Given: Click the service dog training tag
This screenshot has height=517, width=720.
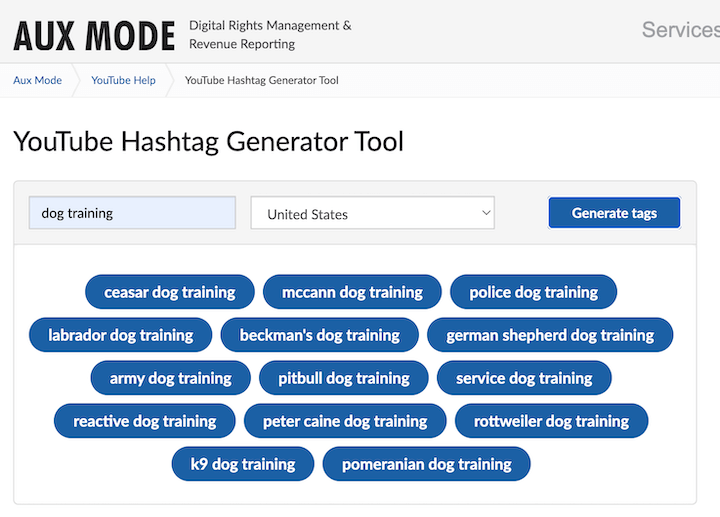Looking at the screenshot, I should click(524, 378).
